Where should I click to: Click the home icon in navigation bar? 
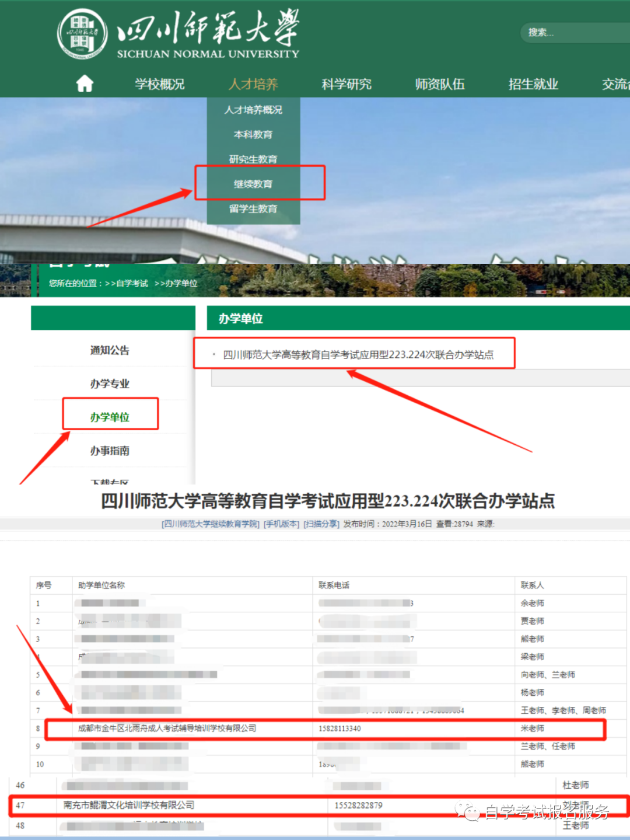85,84
